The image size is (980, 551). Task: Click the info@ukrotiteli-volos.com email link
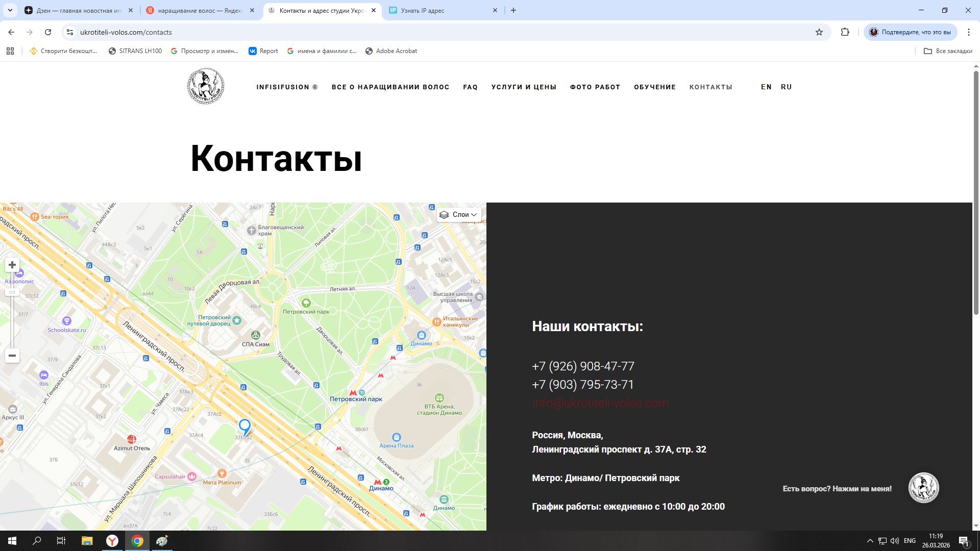(600, 403)
